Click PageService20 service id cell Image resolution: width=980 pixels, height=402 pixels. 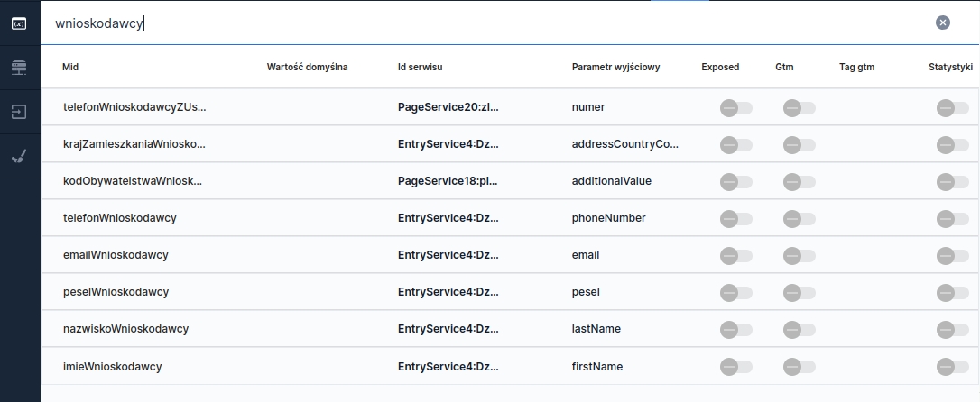448,107
